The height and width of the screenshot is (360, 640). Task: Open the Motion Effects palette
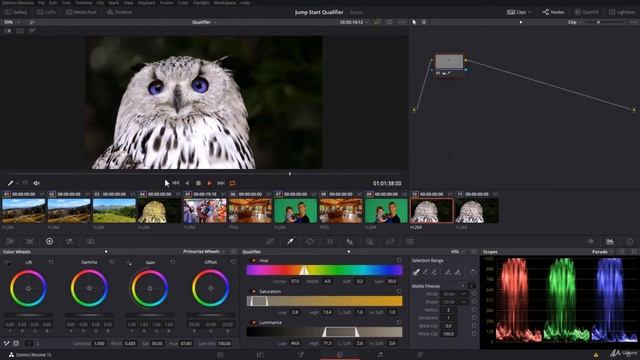coord(90,242)
